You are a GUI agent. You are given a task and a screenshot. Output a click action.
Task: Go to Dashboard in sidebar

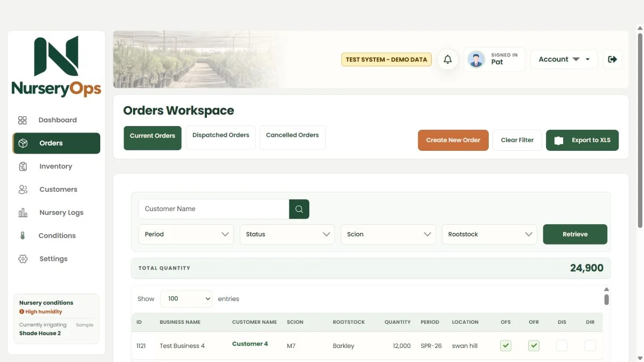click(56, 120)
